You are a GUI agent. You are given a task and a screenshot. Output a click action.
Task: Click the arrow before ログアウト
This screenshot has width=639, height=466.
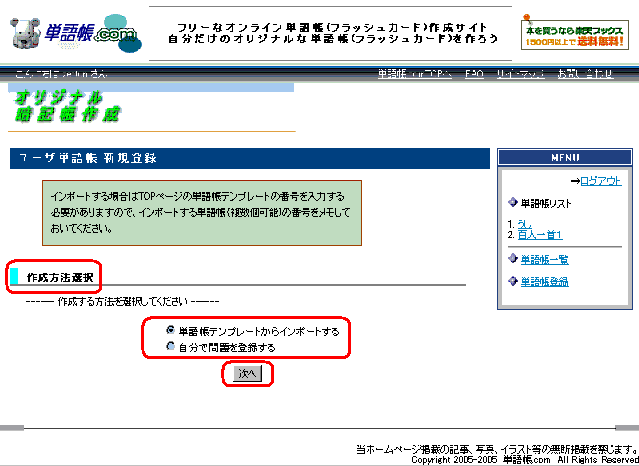[x=575, y=181]
